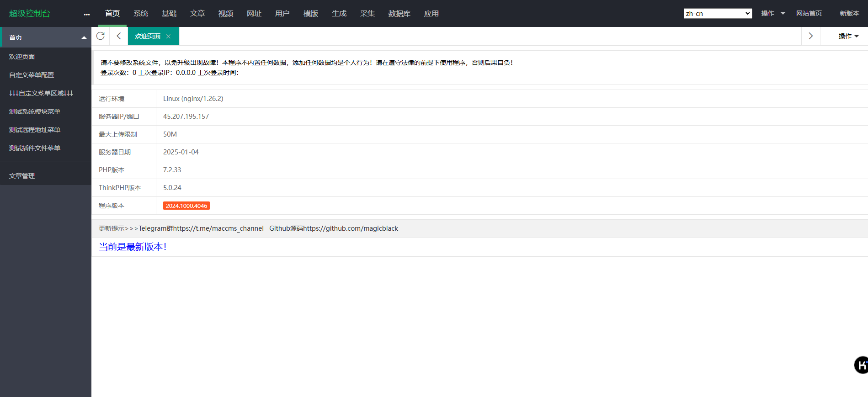The width and height of the screenshot is (868, 397).
Task: Open 自定义菜单配置 in sidebar
Action: (32, 75)
